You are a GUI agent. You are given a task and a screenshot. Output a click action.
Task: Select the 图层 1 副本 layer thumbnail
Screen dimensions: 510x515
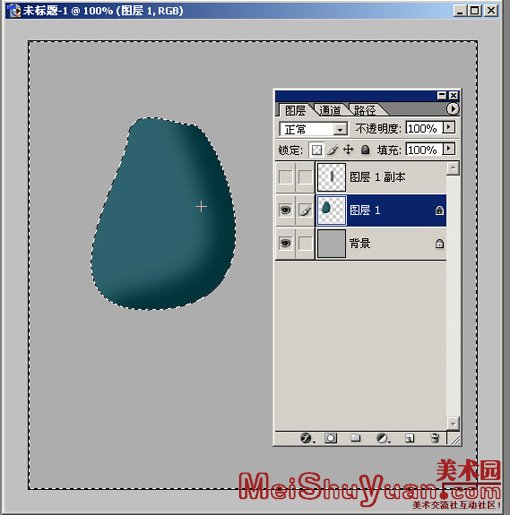331,177
